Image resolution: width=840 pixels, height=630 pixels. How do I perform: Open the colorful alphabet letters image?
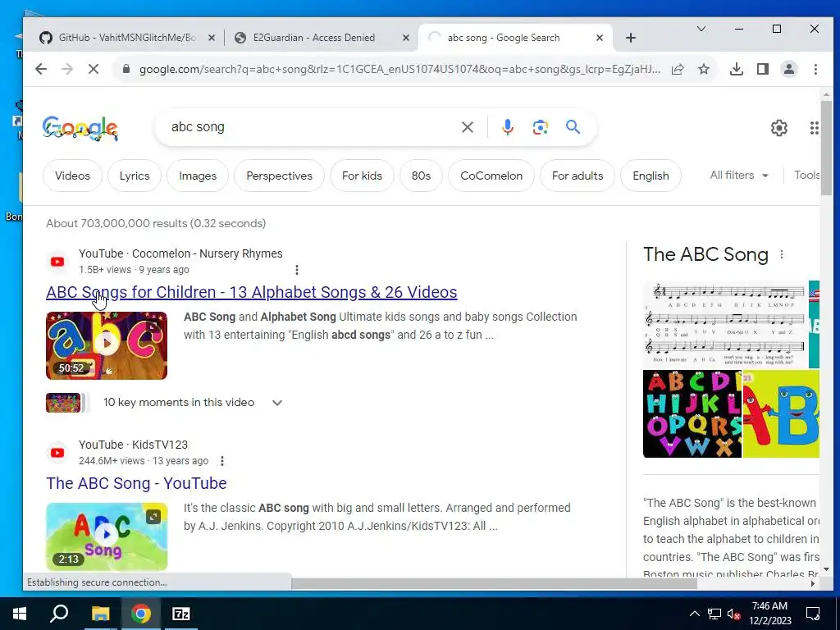click(x=692, y=413)
